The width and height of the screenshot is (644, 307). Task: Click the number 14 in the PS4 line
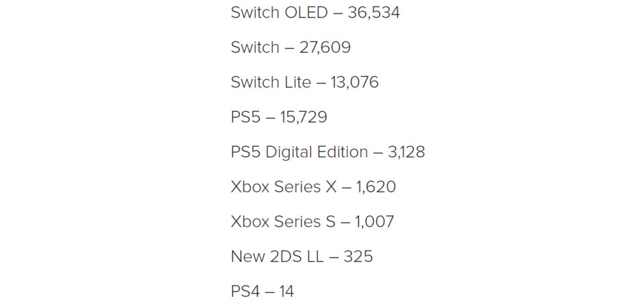[286, 292]
